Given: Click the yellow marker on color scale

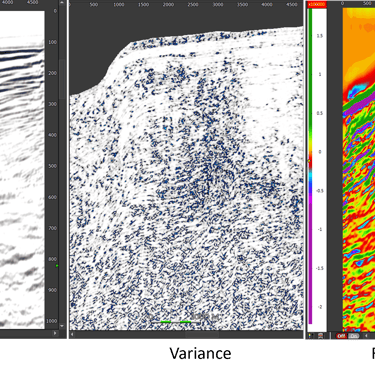Looking at the screenshot, I should (309, 161).
